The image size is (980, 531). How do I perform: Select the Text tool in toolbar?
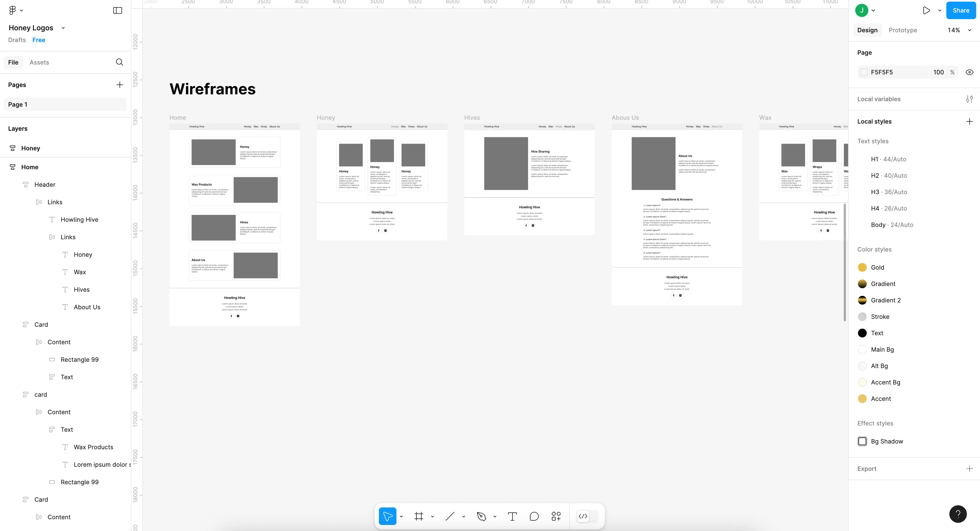pyautogui.click(x=512, y=516)
